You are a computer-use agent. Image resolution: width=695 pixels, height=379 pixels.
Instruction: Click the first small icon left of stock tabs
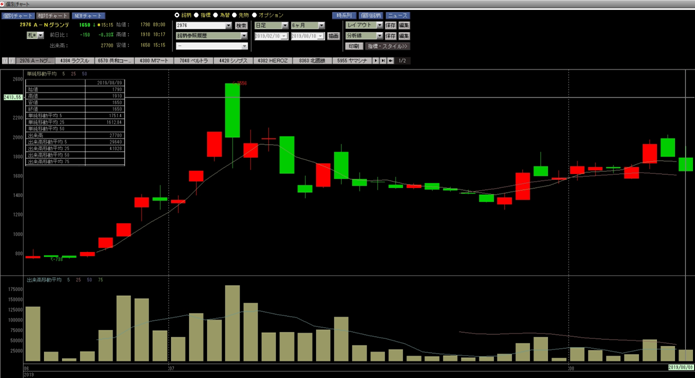pyautogui.click(x=5, y=61)
